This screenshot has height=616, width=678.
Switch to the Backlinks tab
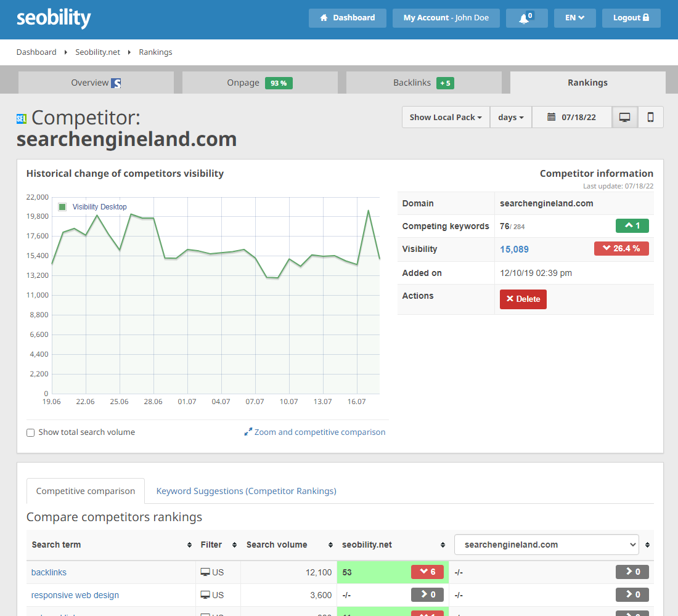tap(423, 82)
